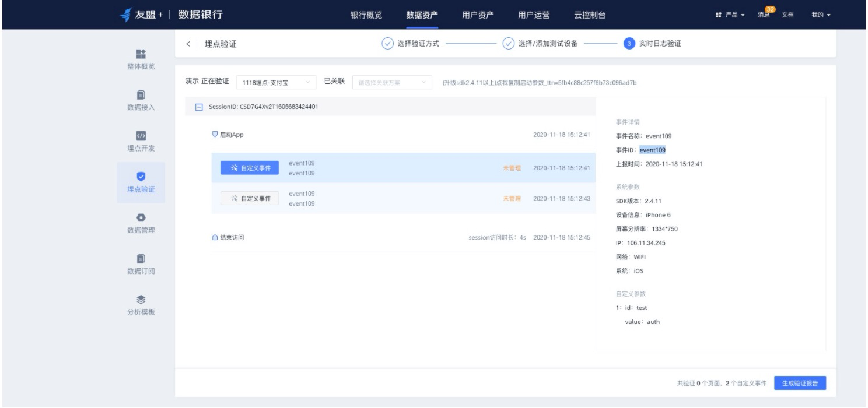
Task: Click 实时日志验证 step label
Action: pyautogui.click(x=660, y=44)
